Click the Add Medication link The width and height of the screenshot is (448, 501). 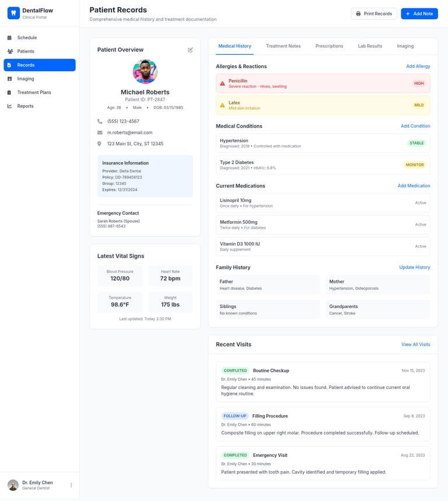[414, 186]
